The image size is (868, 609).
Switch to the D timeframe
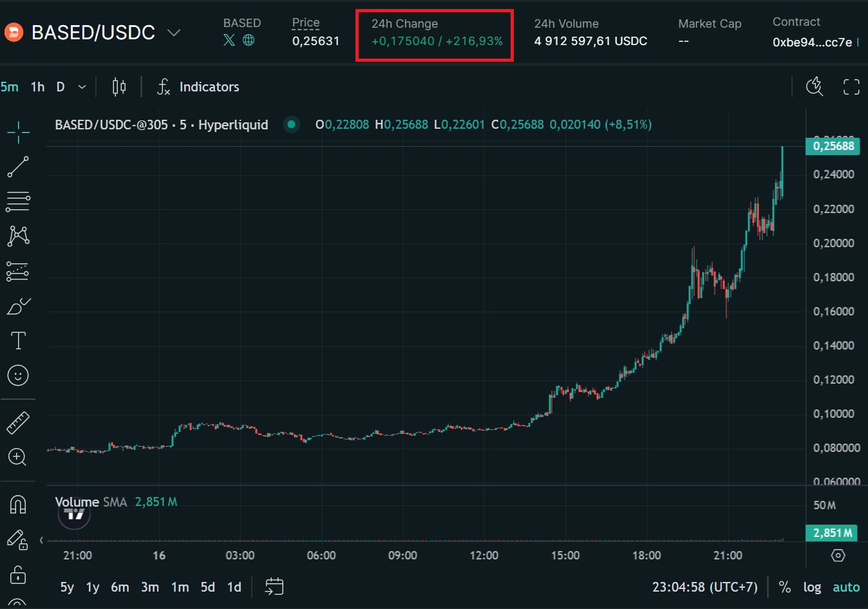coord(61,87)
